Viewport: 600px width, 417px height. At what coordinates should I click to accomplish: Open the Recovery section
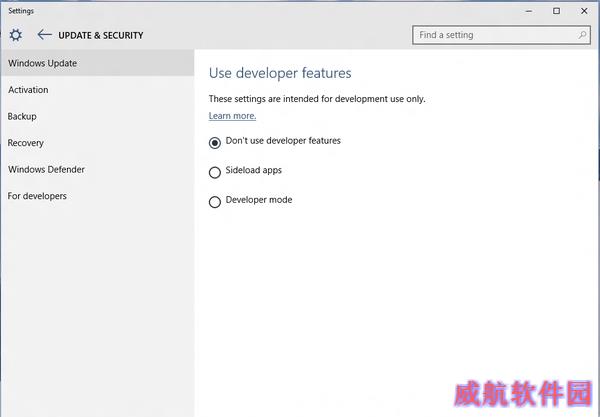98,143
